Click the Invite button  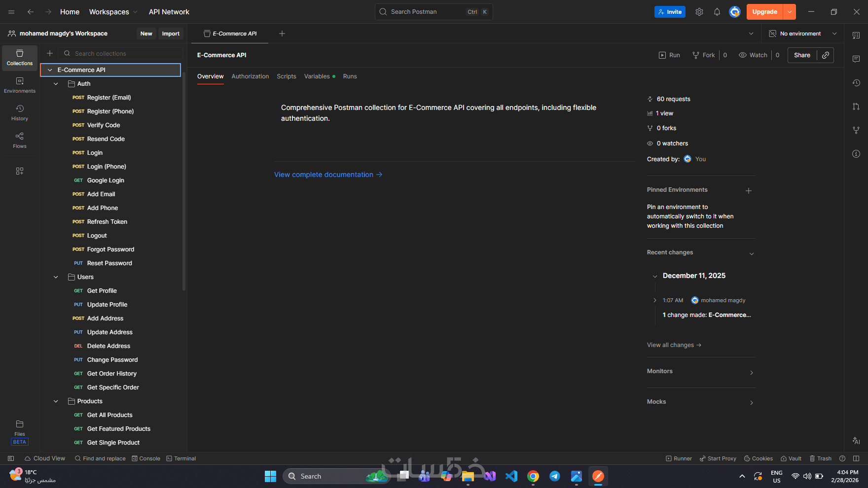click(x=670, y=12)
